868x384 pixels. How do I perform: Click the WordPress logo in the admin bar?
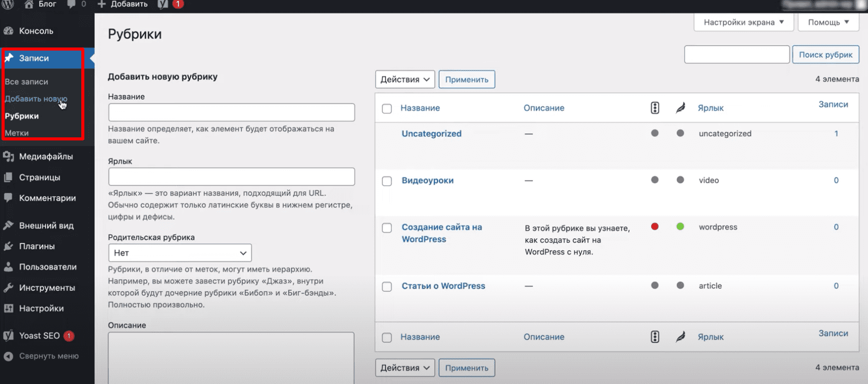[x=8, y=4]
